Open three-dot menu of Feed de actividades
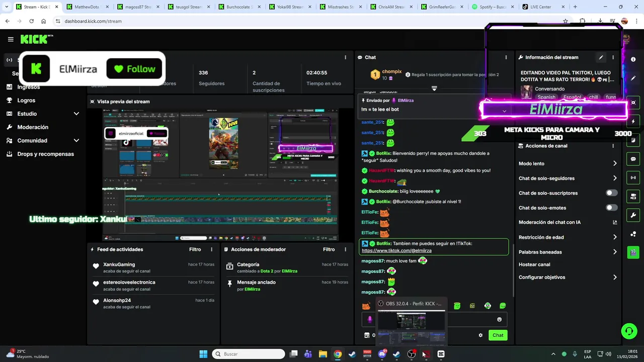 pyautogui.click(x=211, y=249)
